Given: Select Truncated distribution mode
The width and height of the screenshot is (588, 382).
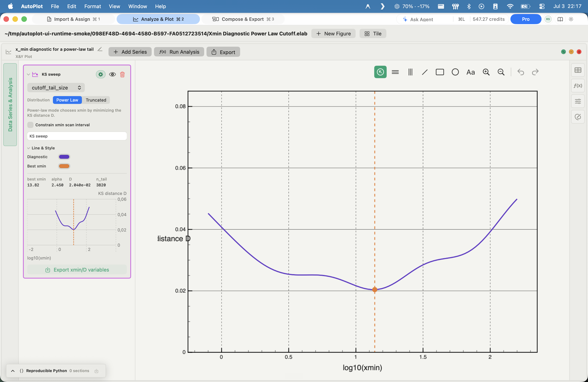Looking at the screenshot, I should pyautogui.click(x=96, y=100).
